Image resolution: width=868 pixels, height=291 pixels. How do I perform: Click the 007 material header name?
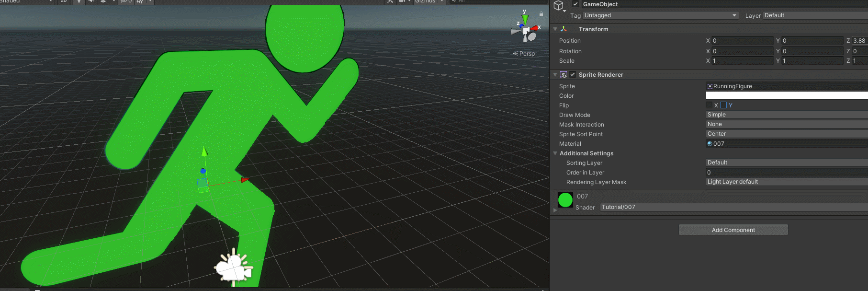[582, 196]
